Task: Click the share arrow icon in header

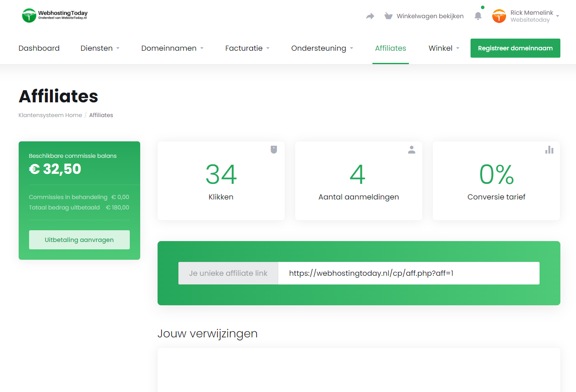Action: tap(370, 16)
